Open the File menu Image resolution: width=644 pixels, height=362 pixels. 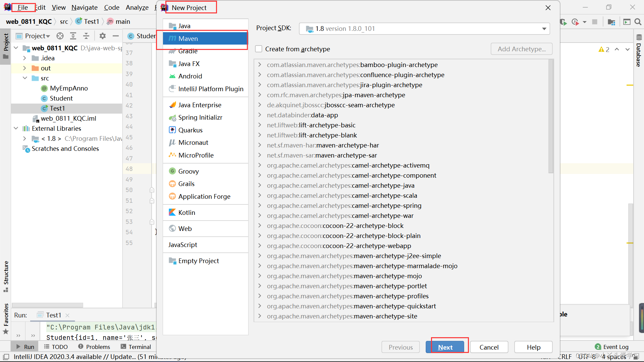tap(23, 7)
